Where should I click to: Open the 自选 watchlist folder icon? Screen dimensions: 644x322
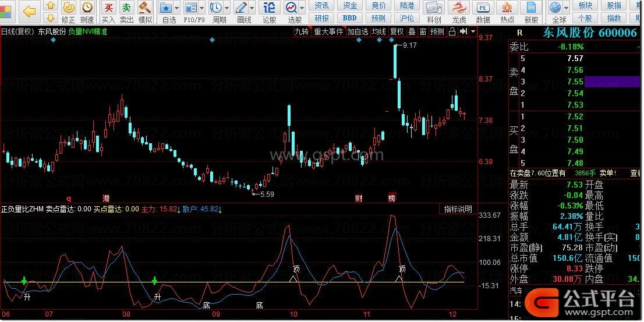[166, 8]
